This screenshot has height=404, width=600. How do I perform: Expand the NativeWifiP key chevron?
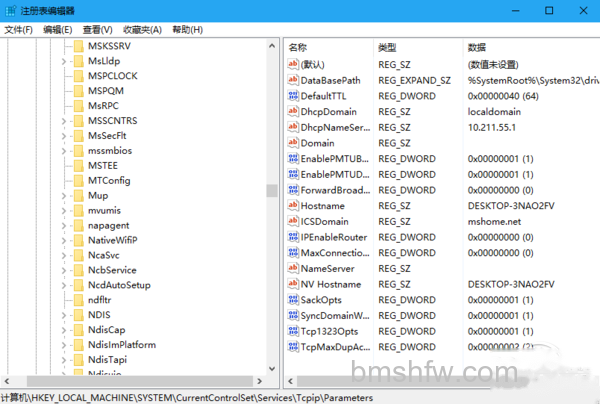coord(64,241)
